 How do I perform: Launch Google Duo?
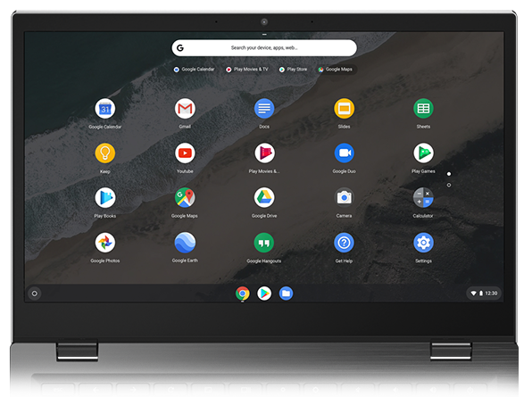tap(344, 153)
